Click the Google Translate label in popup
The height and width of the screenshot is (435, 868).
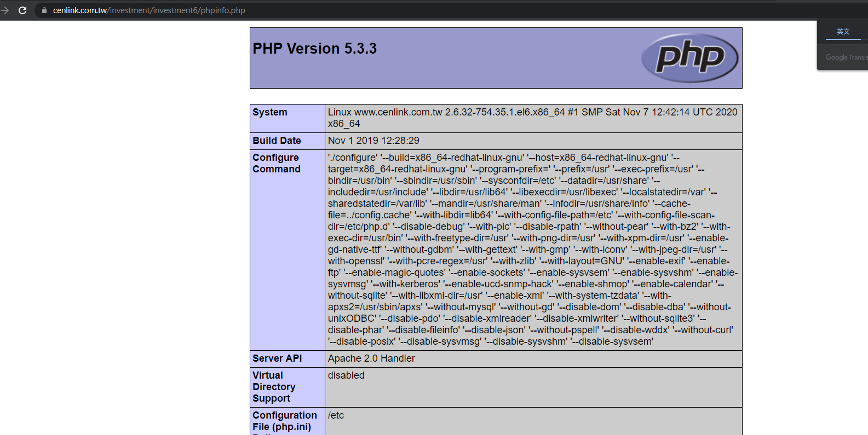(x=846, y=57)
